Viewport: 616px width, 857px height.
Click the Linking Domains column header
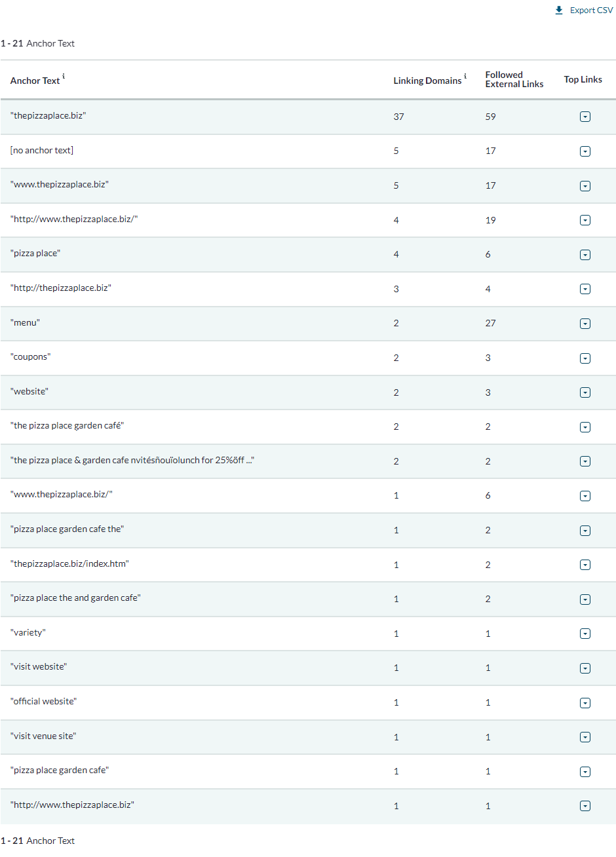(x=427, y=81)
